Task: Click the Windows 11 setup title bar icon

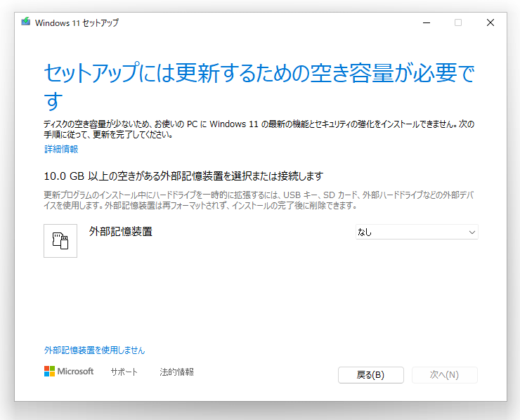Action: pyautogui.click(x=26, y=22)
